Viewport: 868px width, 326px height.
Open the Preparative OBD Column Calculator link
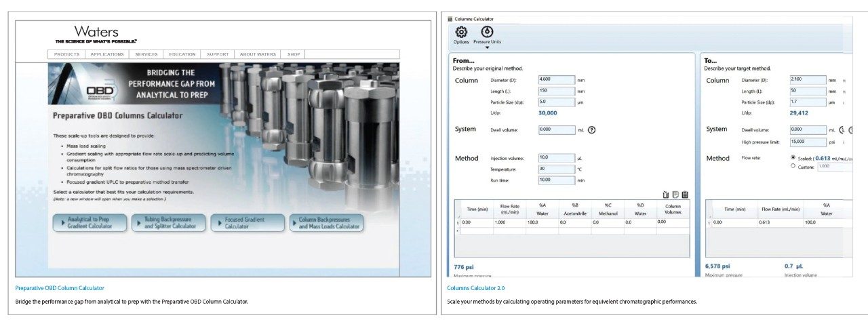coord(60,288)
